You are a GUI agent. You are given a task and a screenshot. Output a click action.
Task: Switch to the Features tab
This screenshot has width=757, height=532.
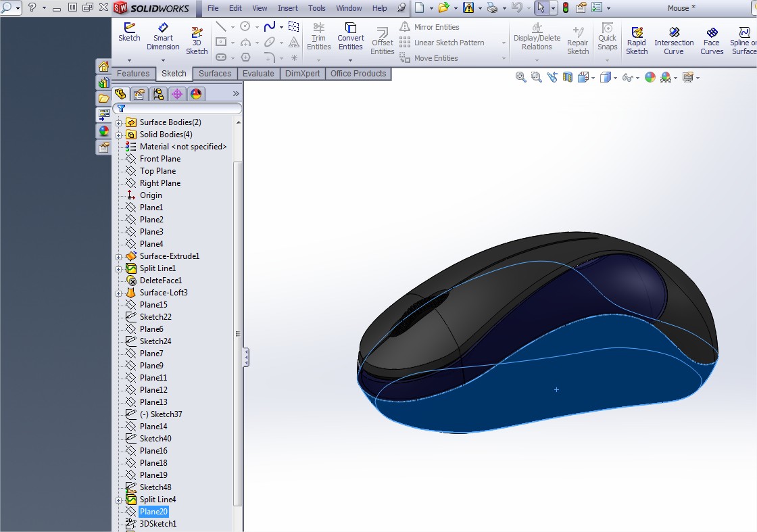[x=133, y=74]
